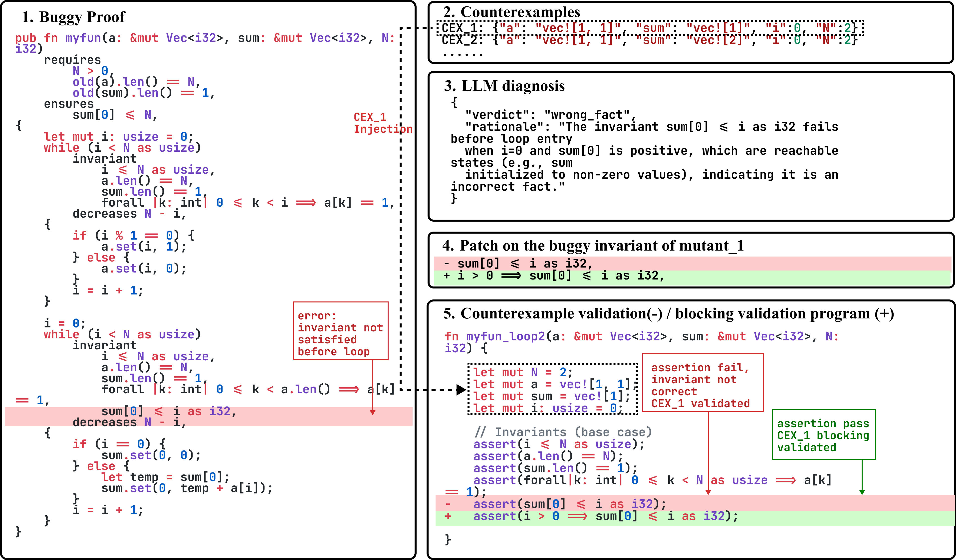Click the red 'CEX_1 Injection' label
The height and width of the screenshot is (560, 956).
pyautogui.click(x=383, y=123)
